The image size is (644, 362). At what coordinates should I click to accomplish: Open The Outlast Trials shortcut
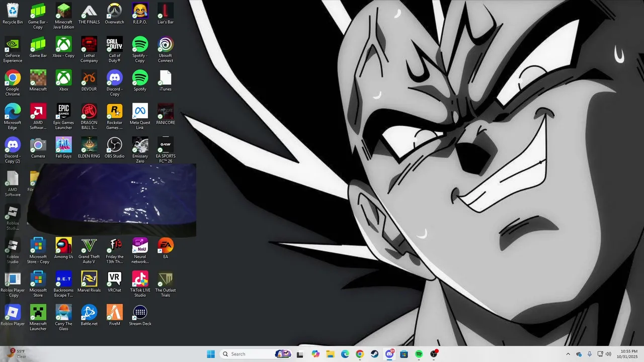166,285
